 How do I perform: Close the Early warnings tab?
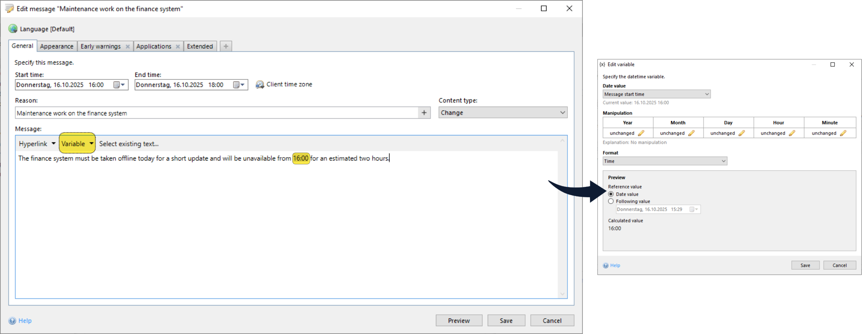(128, 46)
